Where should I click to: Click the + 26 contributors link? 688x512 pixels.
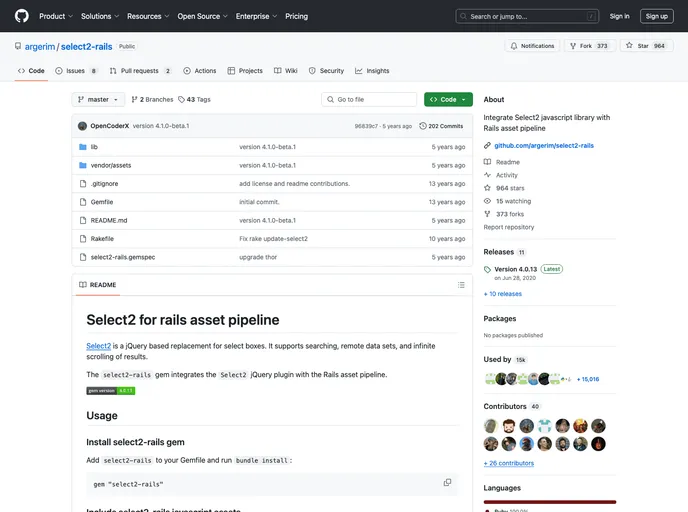pyautogui.click(x=509, y=463)
